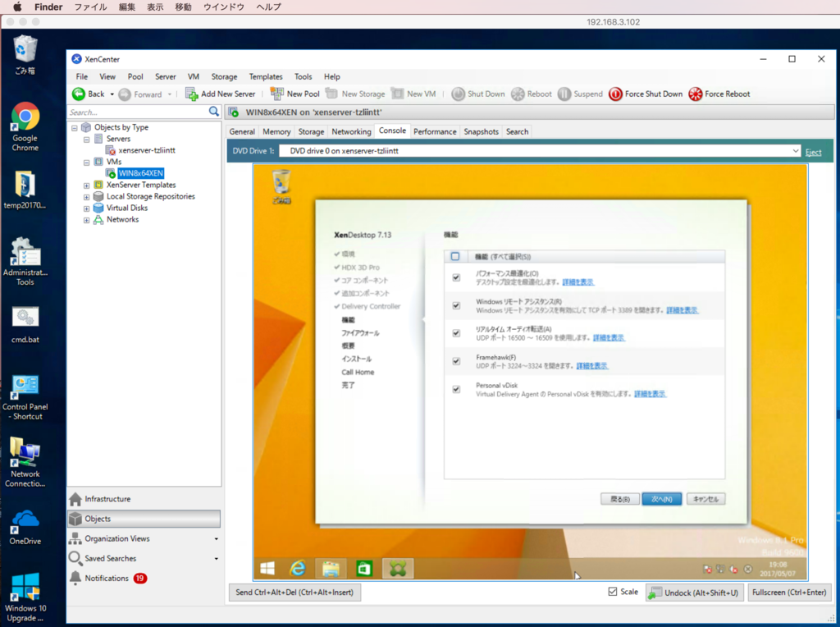840x627 pixels.
Task: Click the Undock console button
Action: (694, 593)
